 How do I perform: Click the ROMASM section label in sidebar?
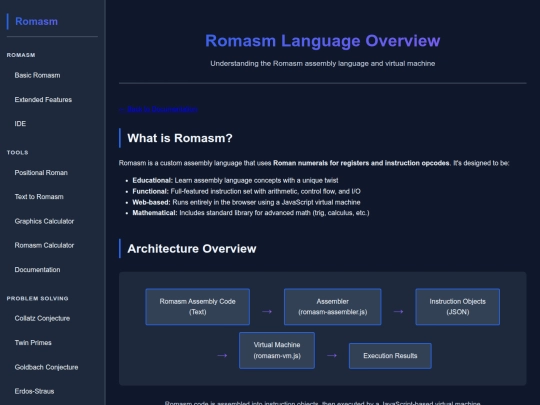tap(21, 55)
